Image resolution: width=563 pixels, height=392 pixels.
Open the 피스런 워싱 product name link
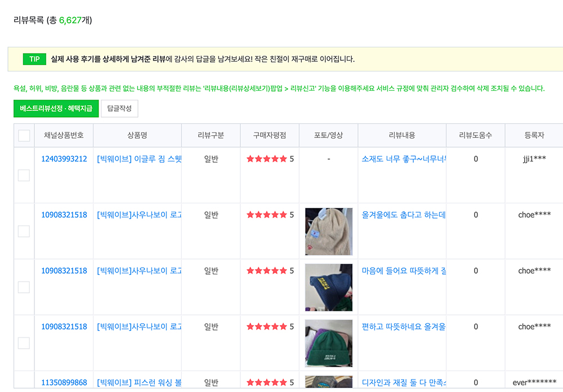coord(139,382)
